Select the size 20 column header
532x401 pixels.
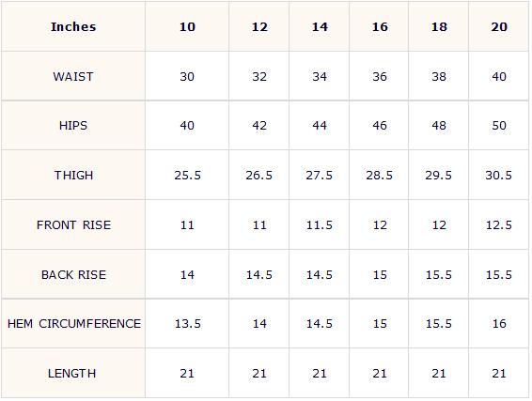pos(499,27)
